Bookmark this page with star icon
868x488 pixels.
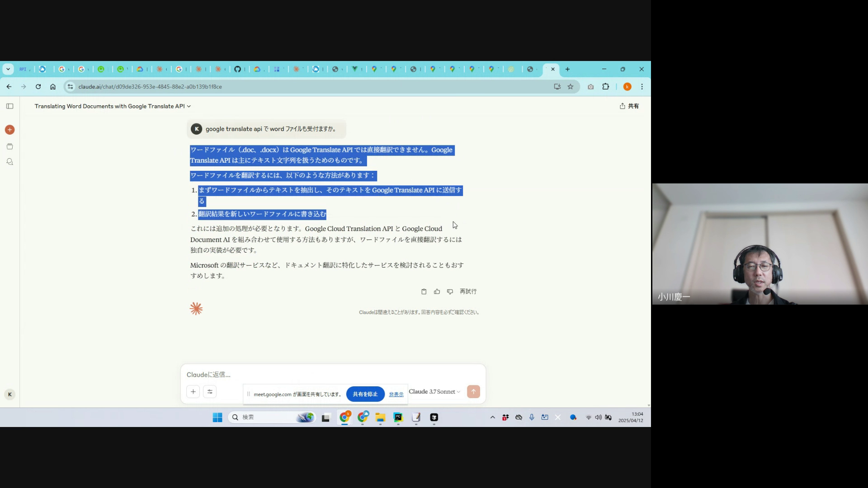pos(571,87)
